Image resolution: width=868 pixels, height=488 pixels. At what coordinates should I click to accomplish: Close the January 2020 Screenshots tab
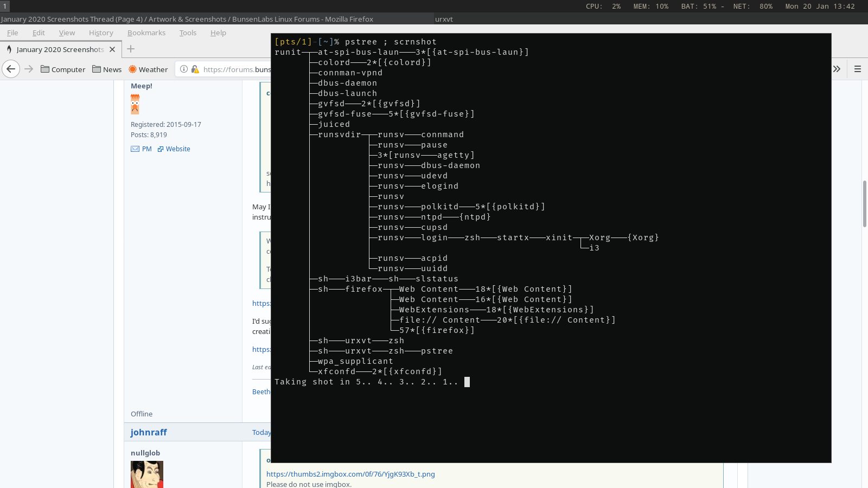click(112, 49)
